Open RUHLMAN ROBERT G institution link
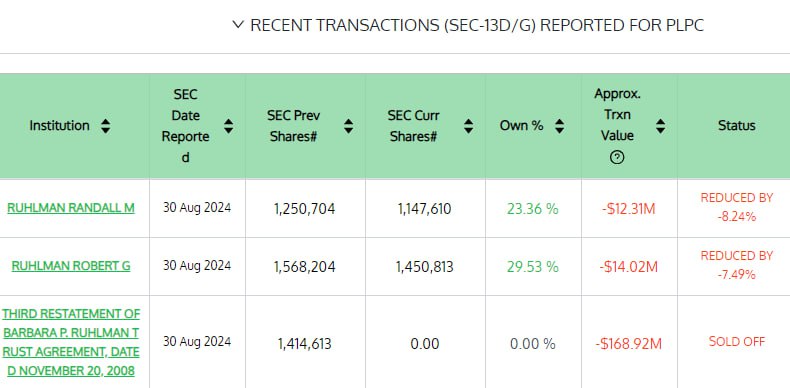The image size is (790, 388). (x=71, y=266)
